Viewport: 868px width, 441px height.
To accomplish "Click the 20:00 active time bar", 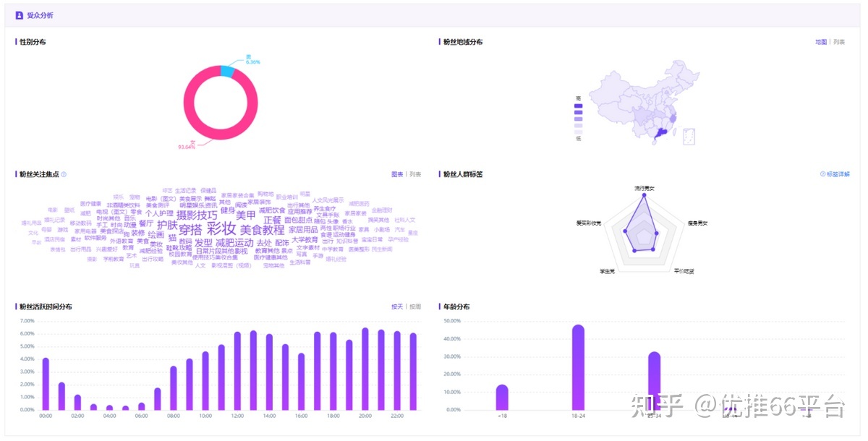I will [365, 369].
